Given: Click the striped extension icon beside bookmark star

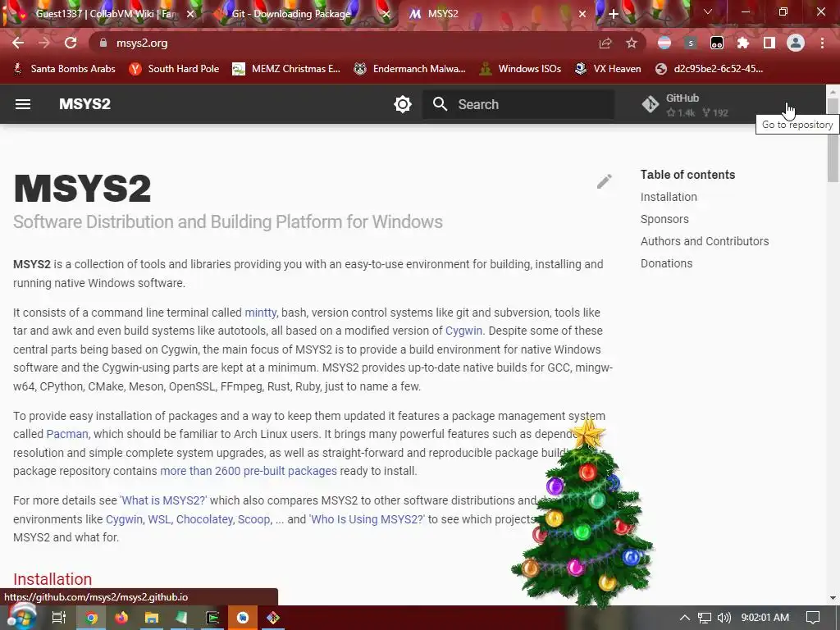Looking at the screenshot, I should tap(664, 43).
